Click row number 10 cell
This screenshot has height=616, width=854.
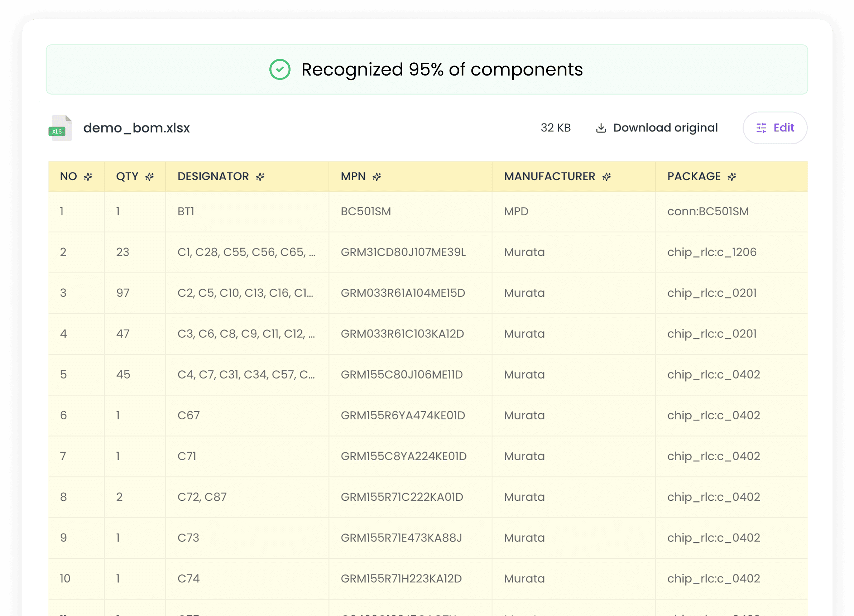76,579
